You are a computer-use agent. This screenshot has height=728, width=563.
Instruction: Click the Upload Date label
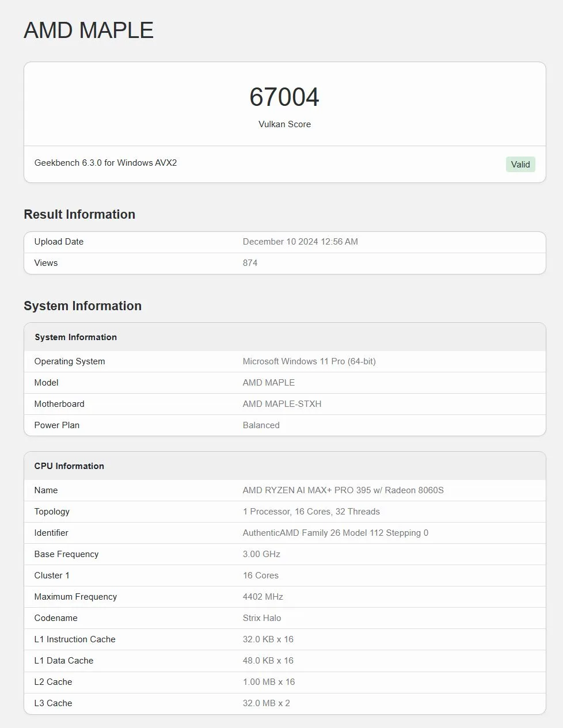(x=59, y=242)
